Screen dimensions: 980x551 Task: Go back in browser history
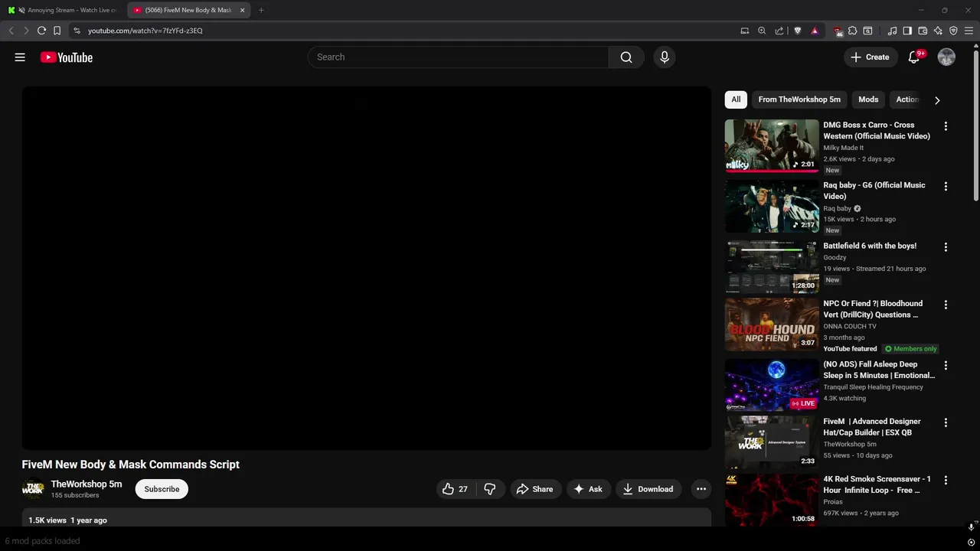coord(11,31)
